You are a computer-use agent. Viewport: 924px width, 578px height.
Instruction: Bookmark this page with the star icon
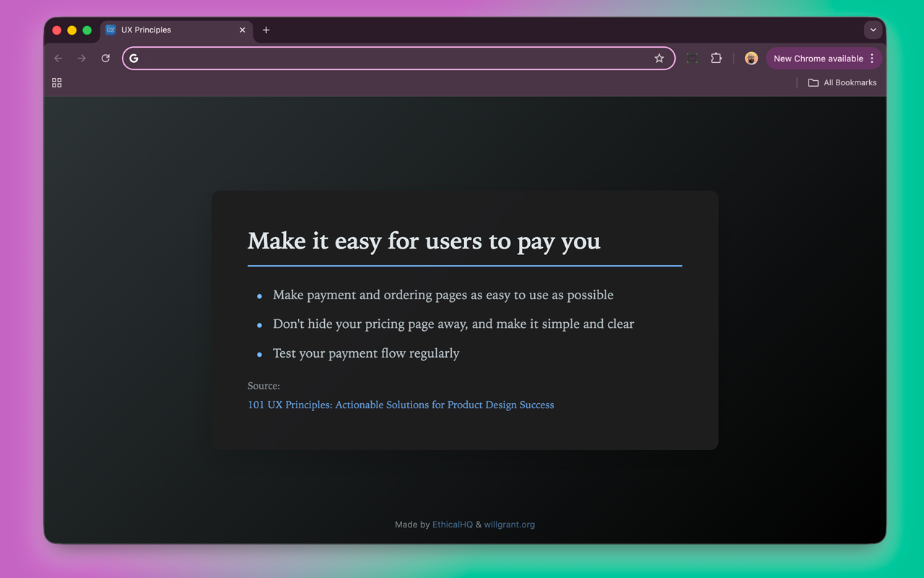pyautogui.click(x=659, y=59)
